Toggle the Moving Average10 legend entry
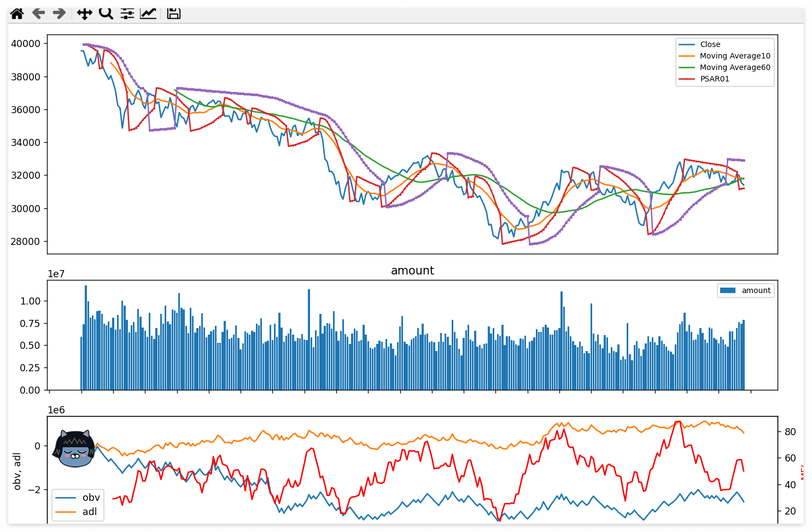The image size is (812, 532). (x=735, y=56)
